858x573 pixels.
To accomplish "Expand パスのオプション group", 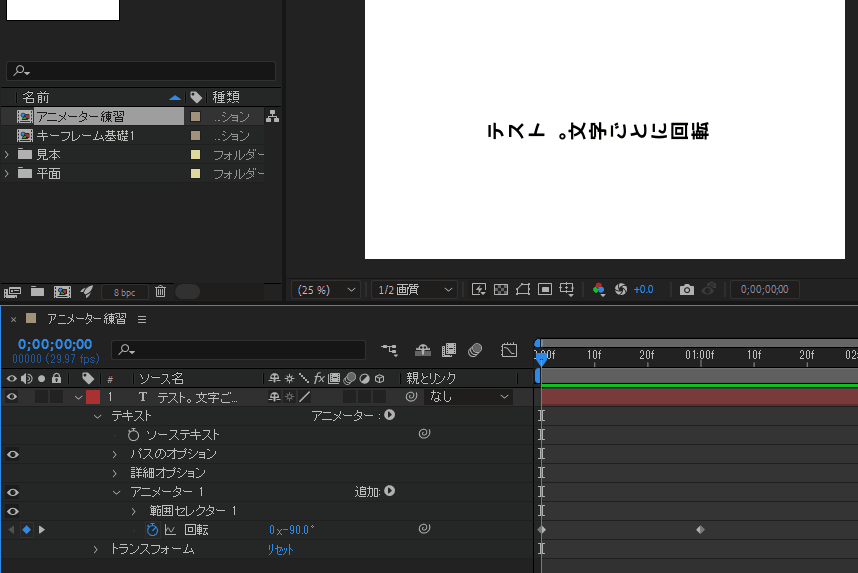I will pyautogui.click(x=114, y=454).
